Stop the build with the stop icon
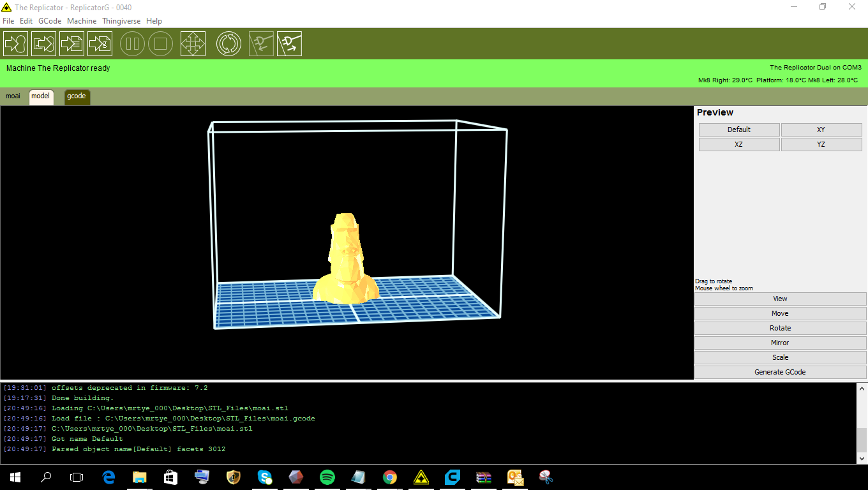 pyautogui.click(x=161, y=43)
